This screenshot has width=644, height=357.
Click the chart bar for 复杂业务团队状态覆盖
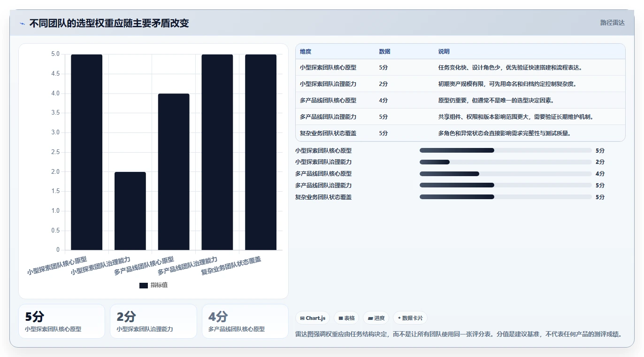(261, 152)
